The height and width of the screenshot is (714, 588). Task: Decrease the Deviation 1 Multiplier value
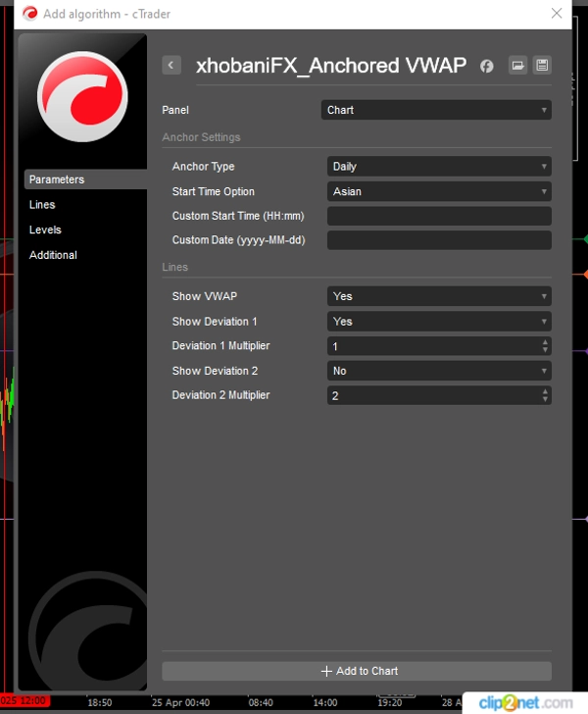pyautogui.click(x=545, y=350)
